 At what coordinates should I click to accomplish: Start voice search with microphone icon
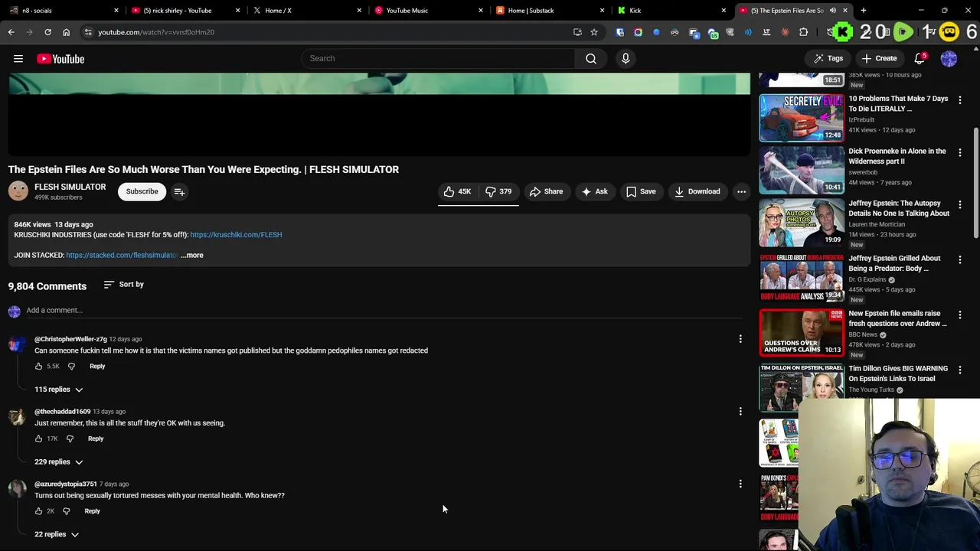click(x=626, y=58)
